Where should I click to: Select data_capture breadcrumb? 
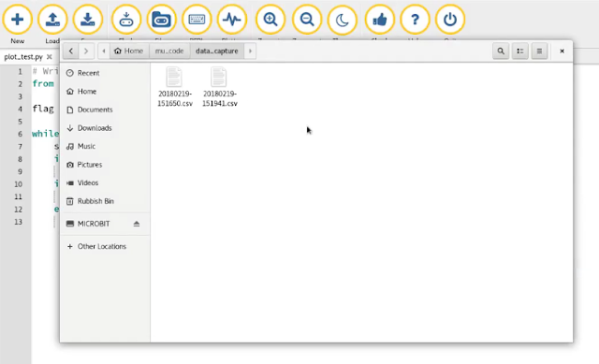click(217, 51)
